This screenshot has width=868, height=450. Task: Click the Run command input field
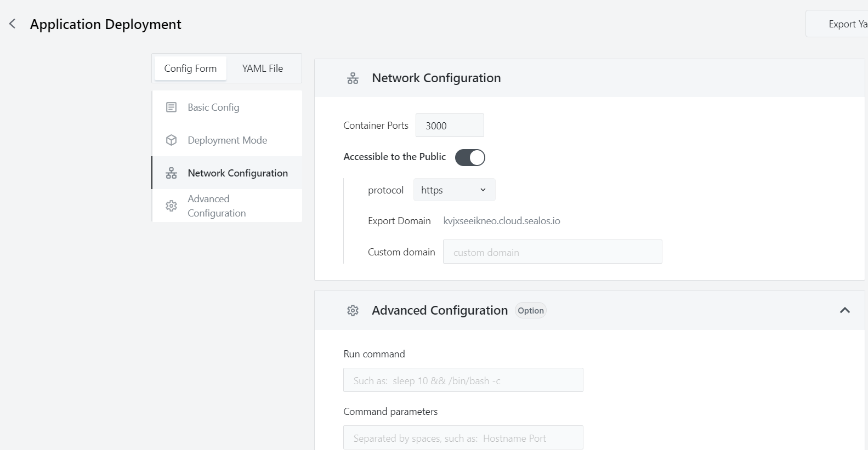(x=463, y=380)
